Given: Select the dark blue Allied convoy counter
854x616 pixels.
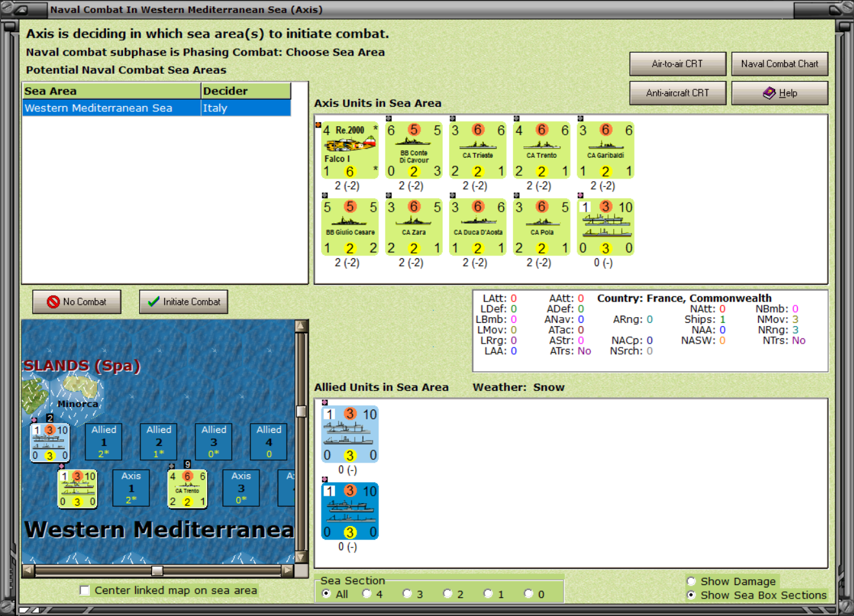Looking at the screenshot, I should (x=350, y=511).
